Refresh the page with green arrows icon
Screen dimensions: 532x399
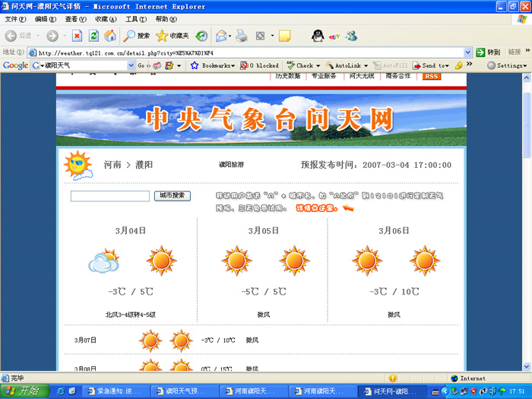coord(93,36)
